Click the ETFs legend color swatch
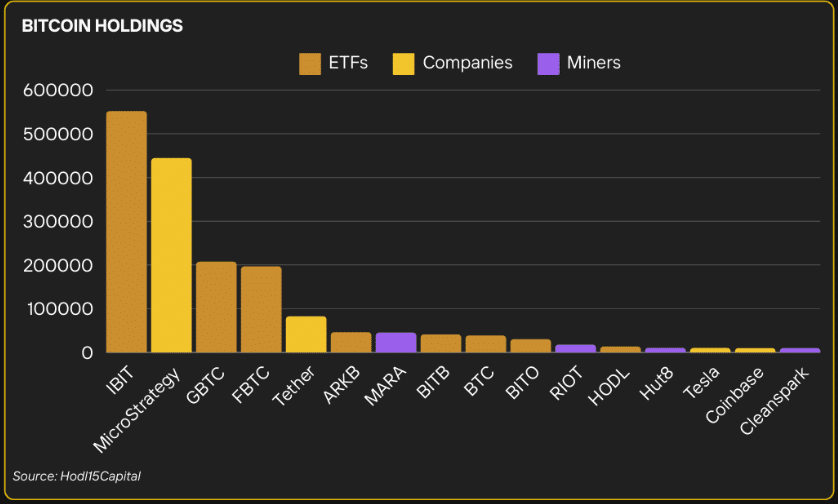This screenshot has height=504, width=838. pyautogui.click(x=309, y=63)
